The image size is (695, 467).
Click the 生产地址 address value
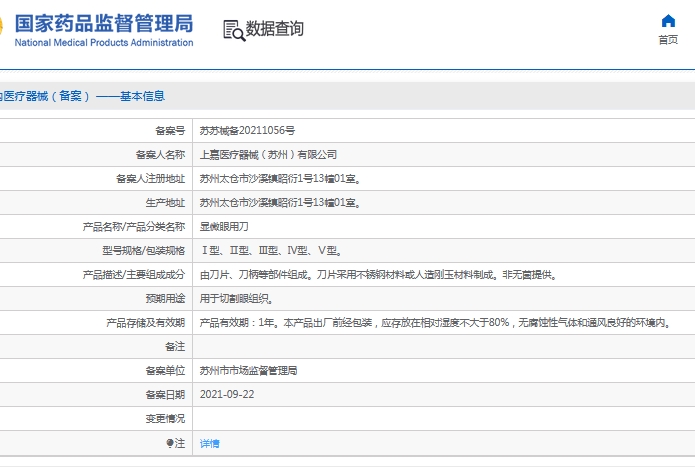point(281,202)
